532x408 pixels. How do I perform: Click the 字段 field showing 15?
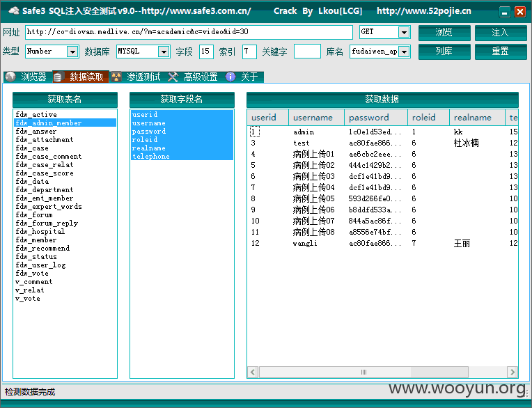pyautogui.click(x=206, y=52)
